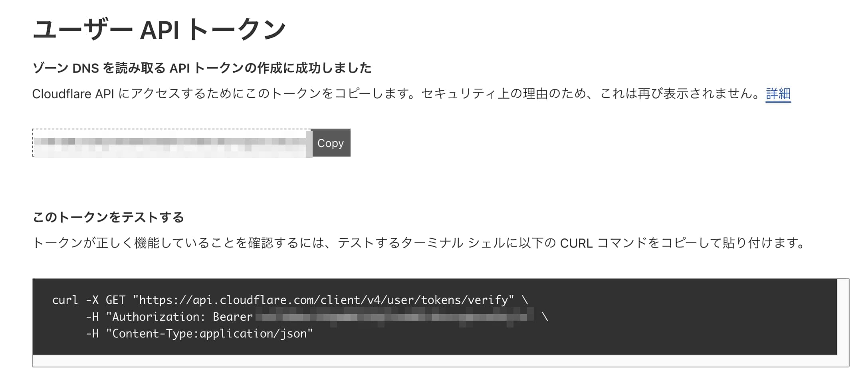The image size is (868, 389).
Task: Click the blurred API token field
Action: pyautogui.click(x=172, y=143)
